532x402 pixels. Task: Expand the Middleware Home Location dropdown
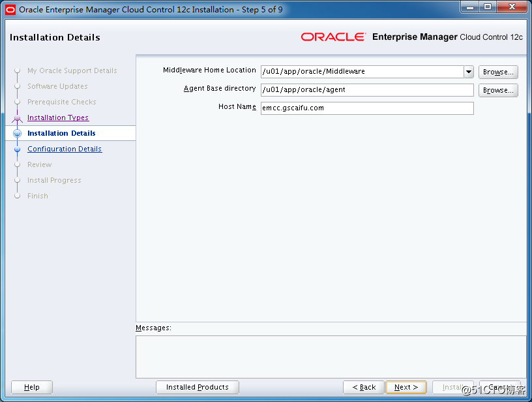coord(468,72)
